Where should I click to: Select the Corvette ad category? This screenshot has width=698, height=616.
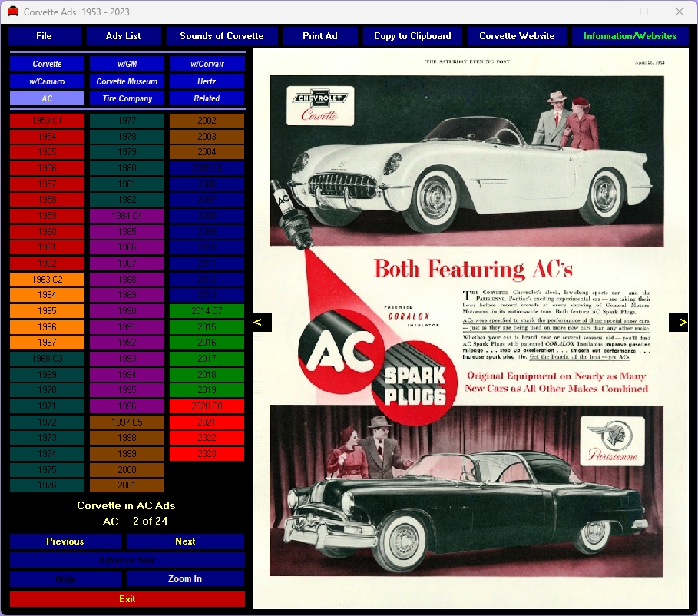pos(47,64)
